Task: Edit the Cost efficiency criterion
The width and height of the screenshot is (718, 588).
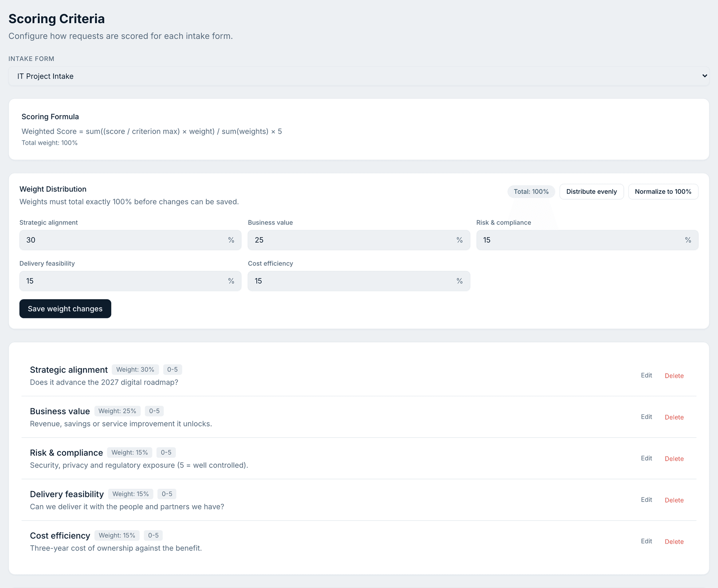Action: [x=646, y=541]
